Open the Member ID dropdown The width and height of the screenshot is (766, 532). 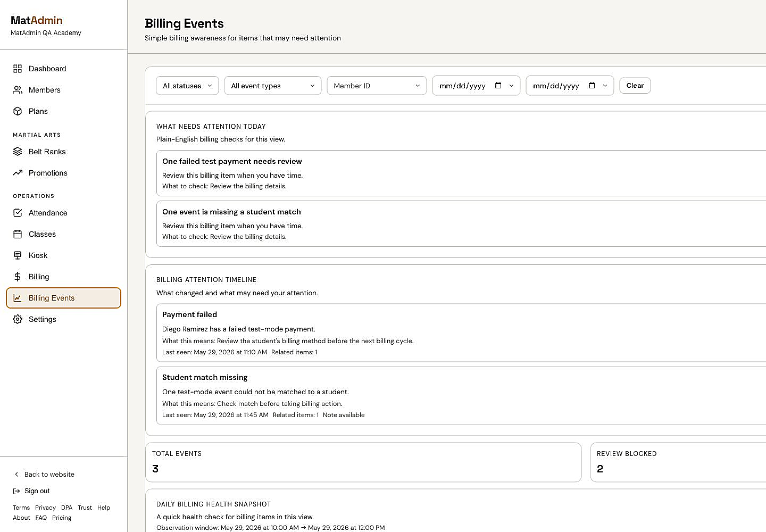point(377,86)
